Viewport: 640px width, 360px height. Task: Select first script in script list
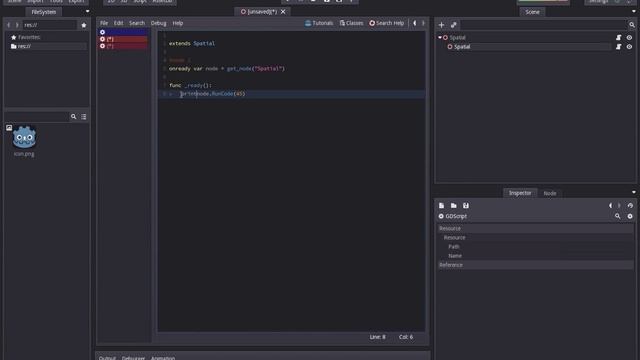coord(123,32)
